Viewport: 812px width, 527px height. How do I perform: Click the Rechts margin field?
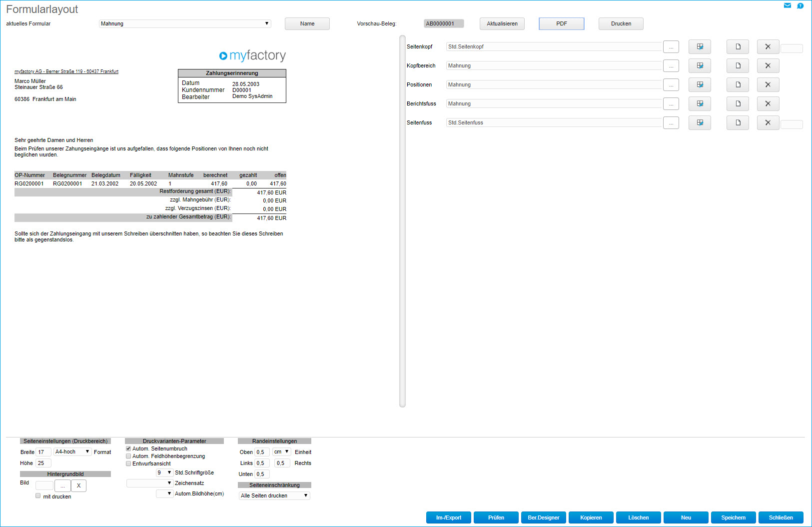point(282,463)
